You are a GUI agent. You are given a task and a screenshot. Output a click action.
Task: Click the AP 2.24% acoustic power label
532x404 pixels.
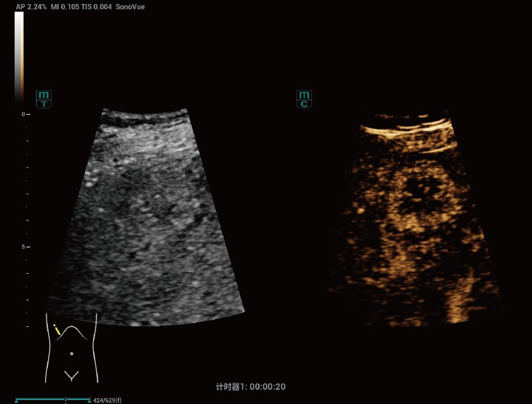[31, 7]
